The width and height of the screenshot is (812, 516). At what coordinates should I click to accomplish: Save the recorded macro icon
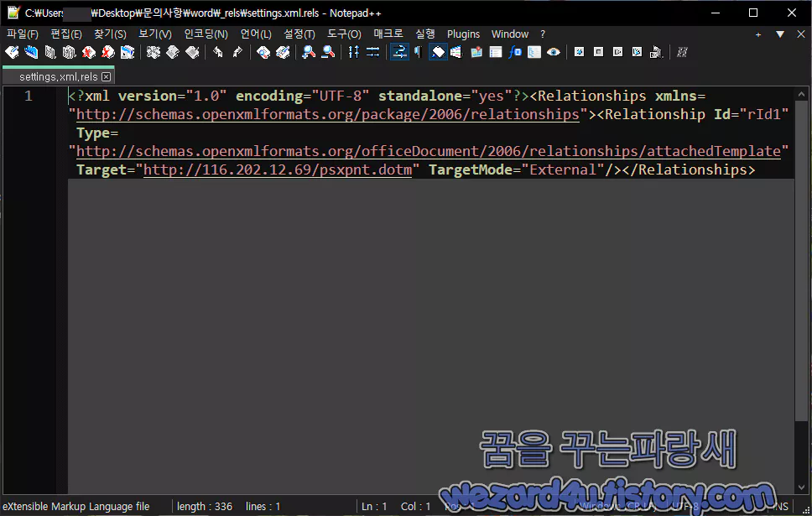[x=657, y=52]
